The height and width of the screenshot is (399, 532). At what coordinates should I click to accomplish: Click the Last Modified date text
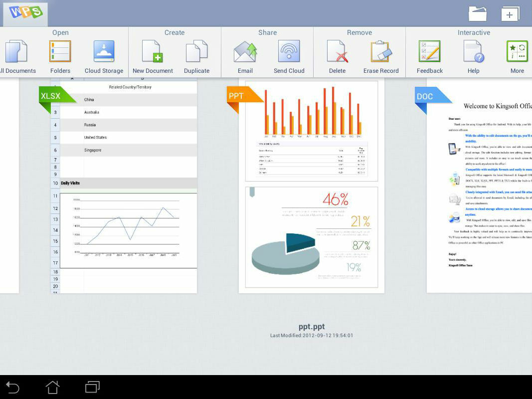(312, 335)
